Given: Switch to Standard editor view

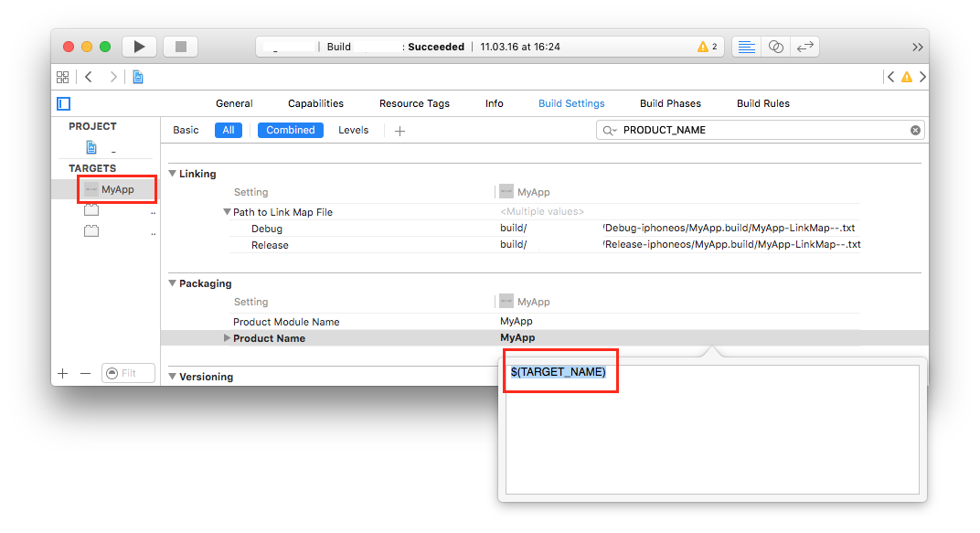Looking at the screenshot, I should (746, 47).
